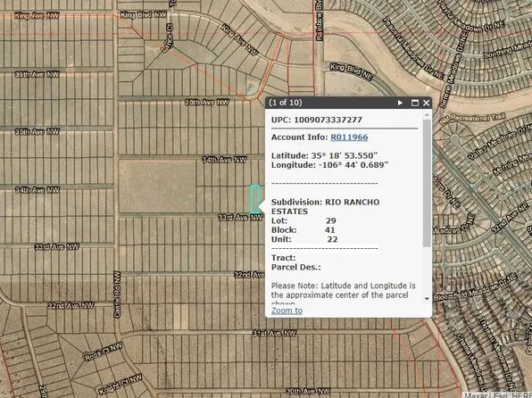Click popup scrollbar up arrow
The height and width of the screenshot is (398, 532).
click(427, 115)
